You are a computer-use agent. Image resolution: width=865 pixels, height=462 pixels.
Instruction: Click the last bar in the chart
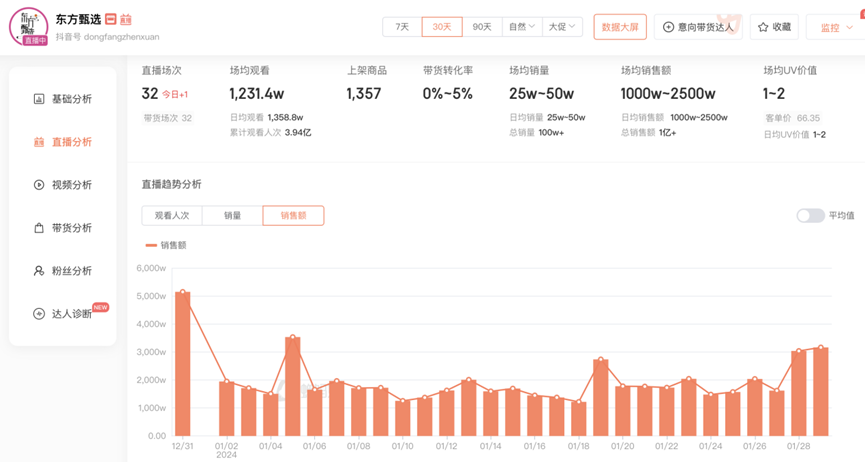pos(821,391)
